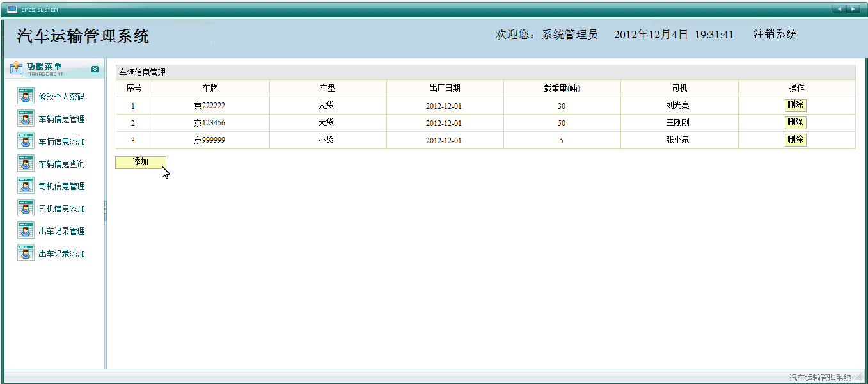Open 司机信息管理 menu item

pos(61,186)
